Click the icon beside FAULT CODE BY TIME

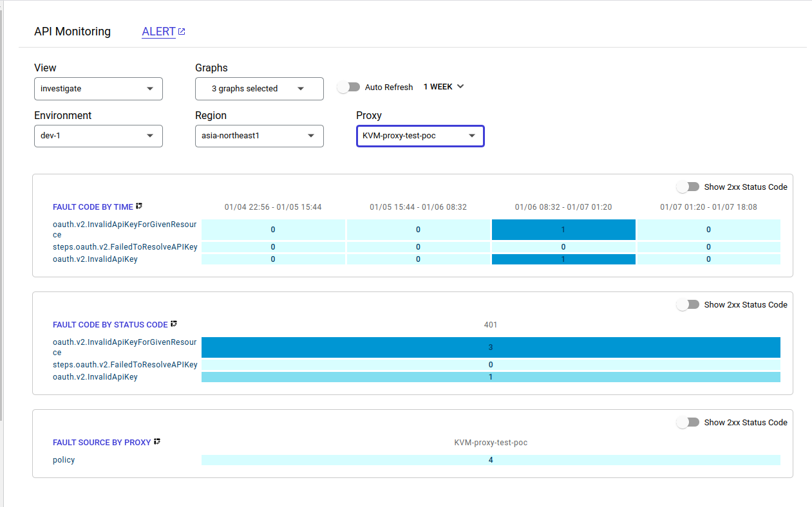pos(139,207)
